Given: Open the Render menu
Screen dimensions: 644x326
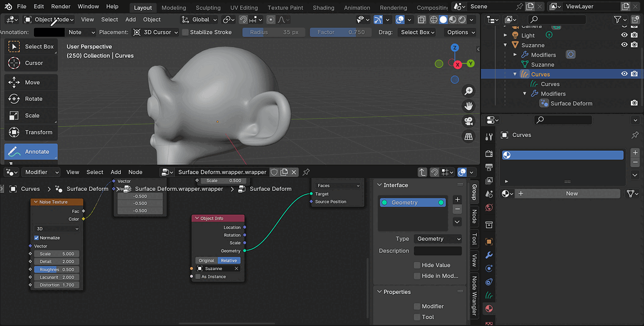Looking at the screenshot, I should (x=60, y=6).
